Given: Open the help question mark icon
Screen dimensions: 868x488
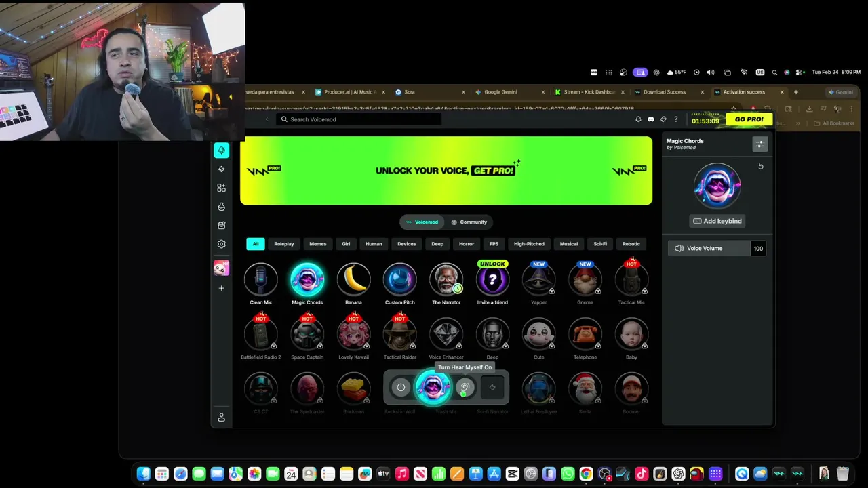Looking at the screenshot, I should click(x=675, y=119).
